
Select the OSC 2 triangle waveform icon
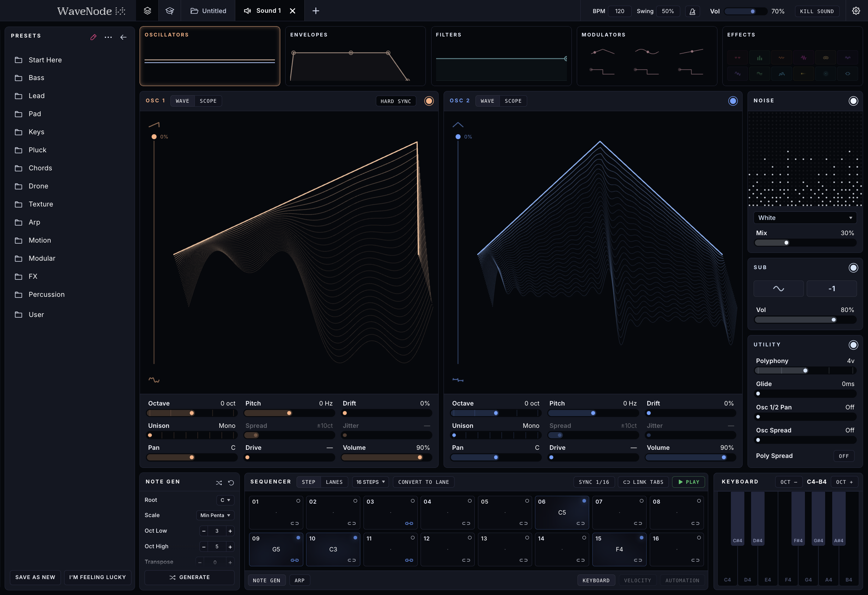[x=458, y=125]
